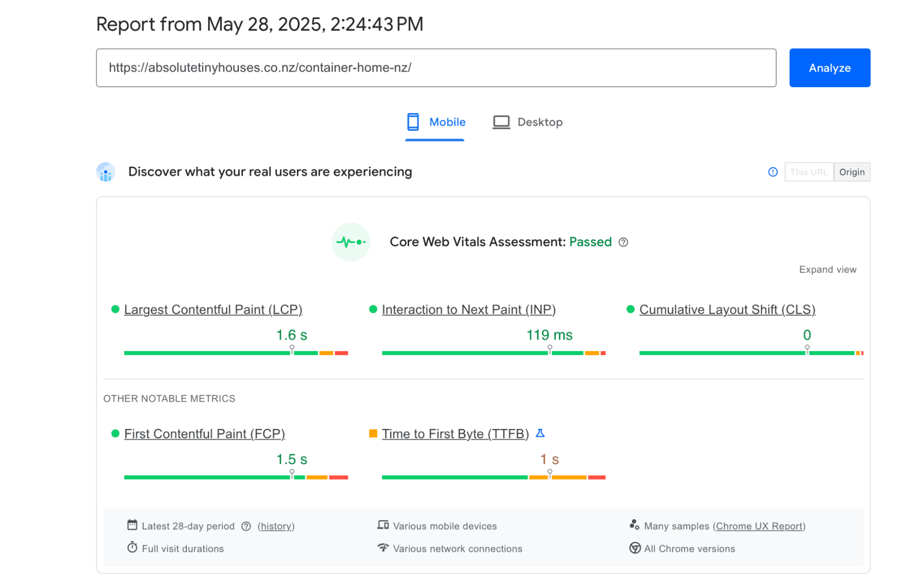The height and width of the screenshot is (588, 911).
Task: Switch field data to Origin
Action: pos(851,172)
